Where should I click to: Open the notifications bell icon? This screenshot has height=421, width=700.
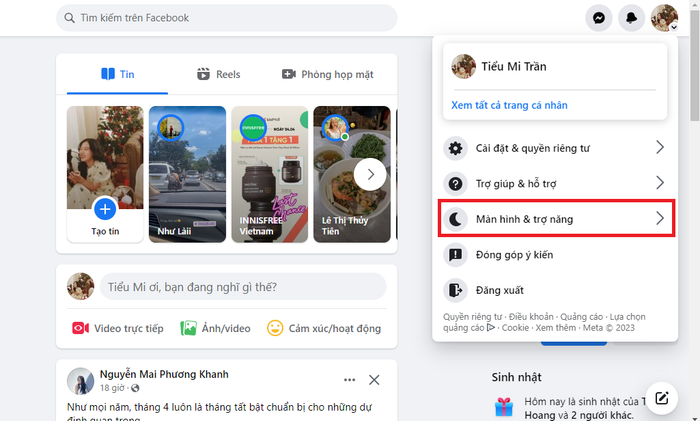point(631,18)
